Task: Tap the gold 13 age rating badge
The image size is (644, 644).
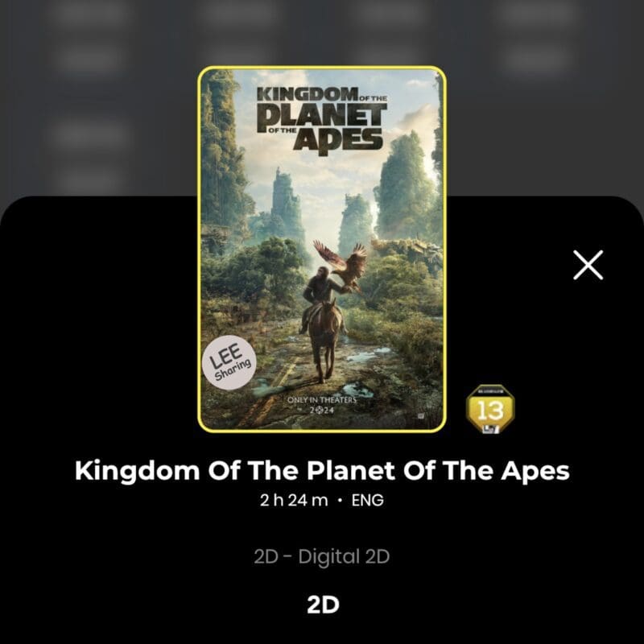Action: [490, 409]
